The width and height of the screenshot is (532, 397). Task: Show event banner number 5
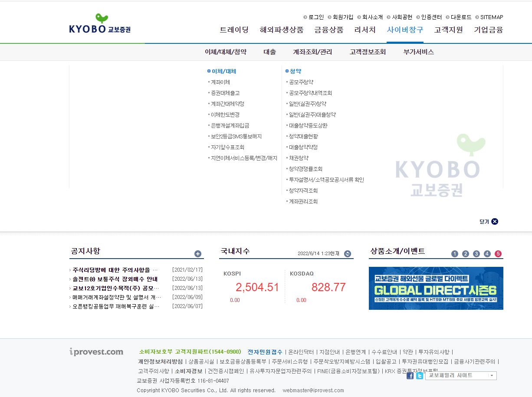[x=498, y=254]
